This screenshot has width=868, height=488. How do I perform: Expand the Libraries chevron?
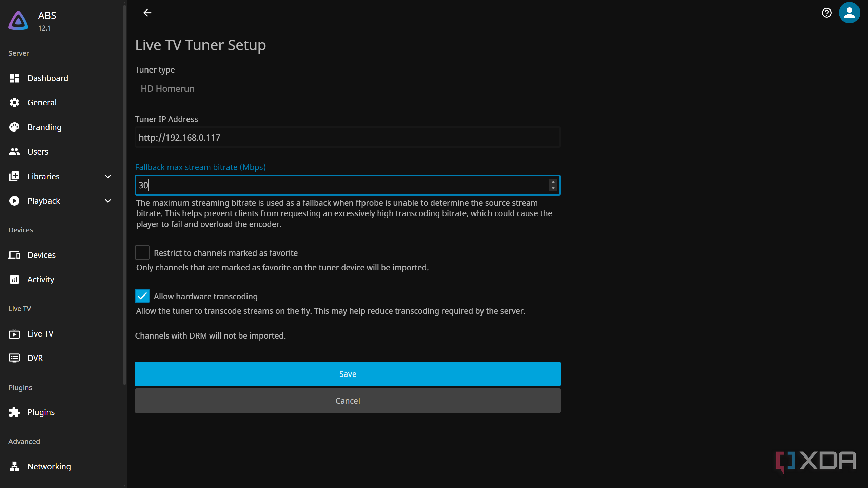pos(108,176)
